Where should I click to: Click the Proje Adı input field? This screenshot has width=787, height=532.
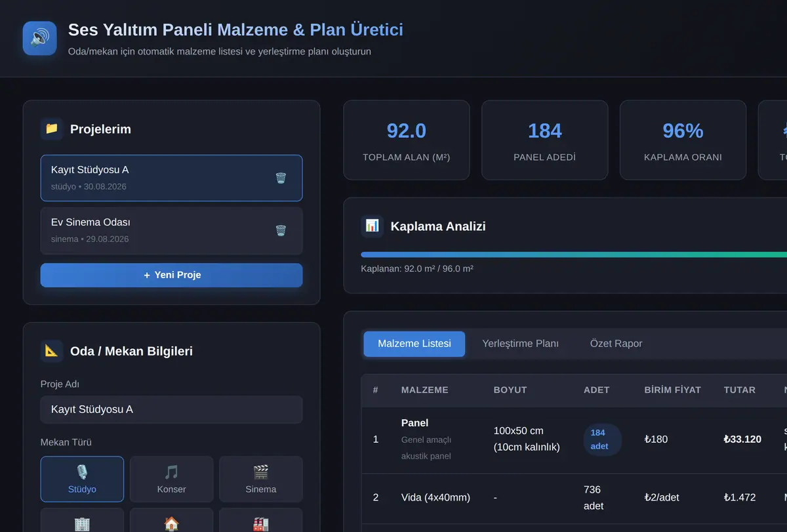pyautogui.click(x=171, y=409)
